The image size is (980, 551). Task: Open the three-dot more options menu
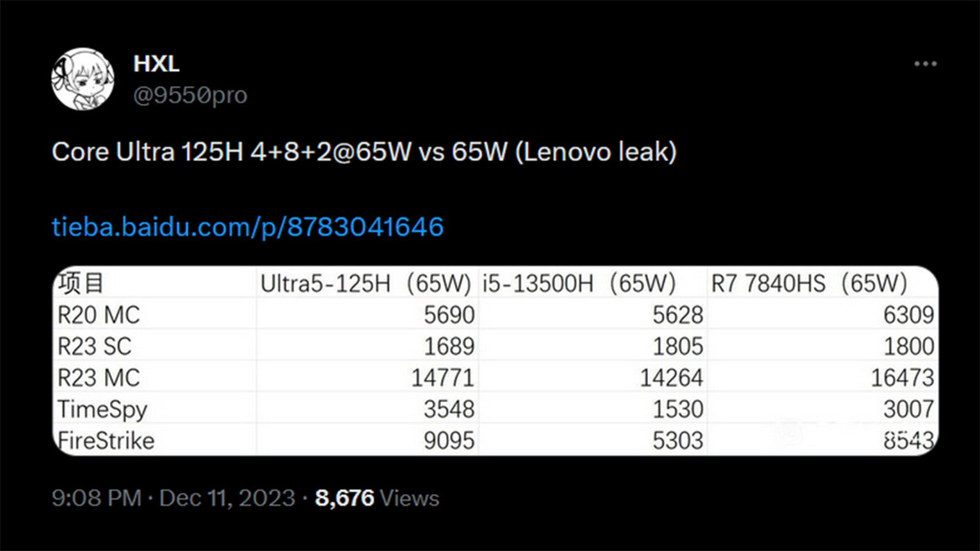click(925, 64)
